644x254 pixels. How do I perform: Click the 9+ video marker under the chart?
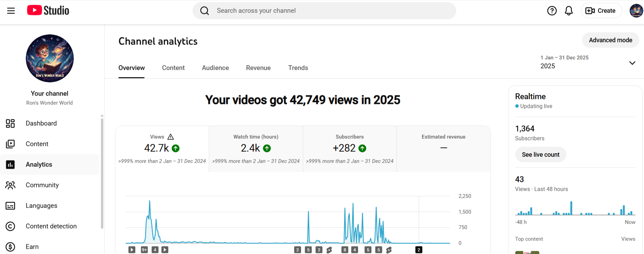point(144,250)
